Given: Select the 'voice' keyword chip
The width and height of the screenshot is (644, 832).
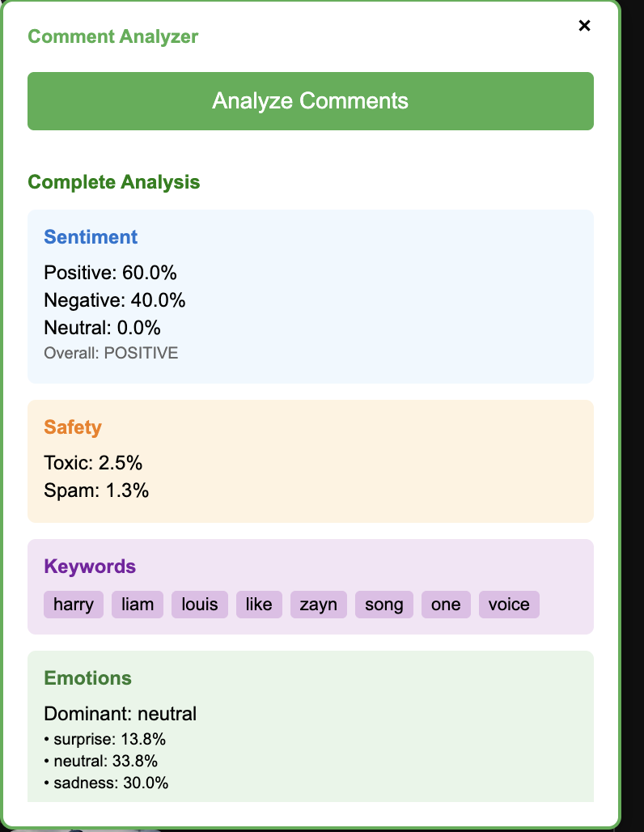Looking at the screenshot, I should point(509,604).
